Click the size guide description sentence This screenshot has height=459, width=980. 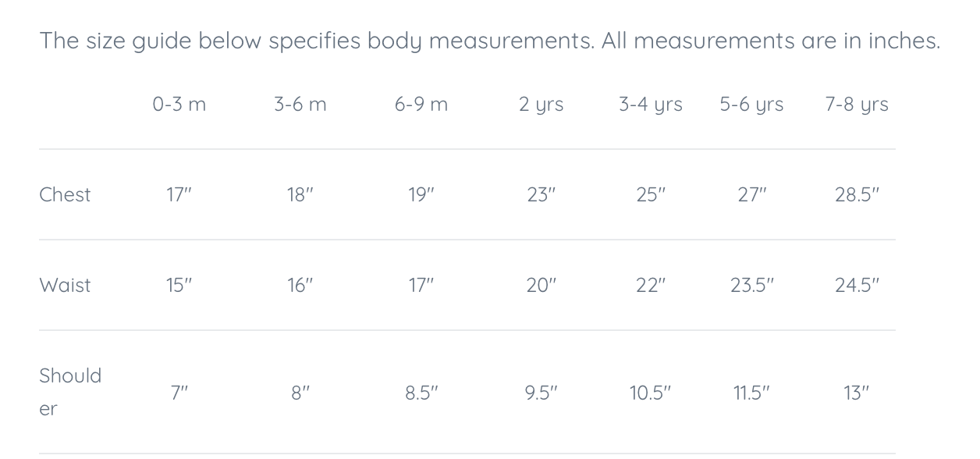[x=490, y=41]
